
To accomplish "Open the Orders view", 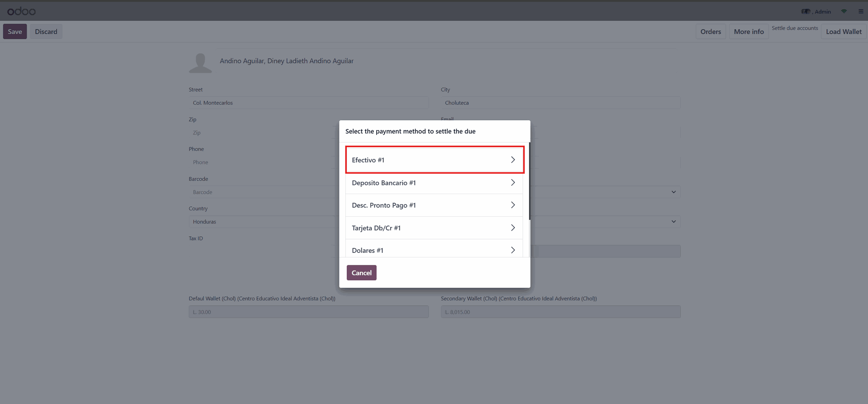I will coord(710,32).
